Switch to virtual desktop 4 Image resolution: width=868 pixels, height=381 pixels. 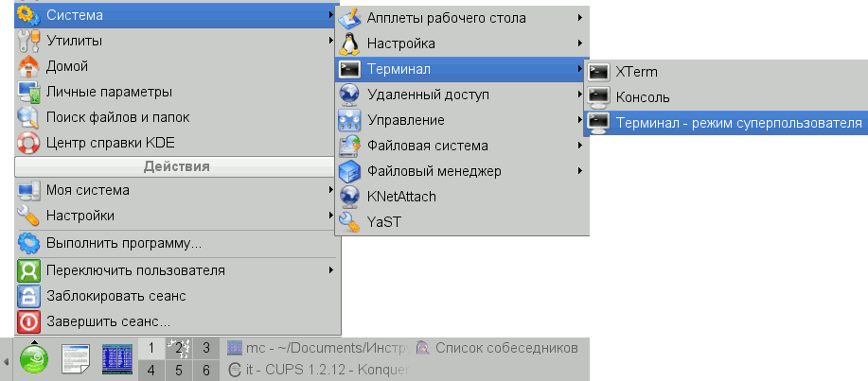point(151,370)
